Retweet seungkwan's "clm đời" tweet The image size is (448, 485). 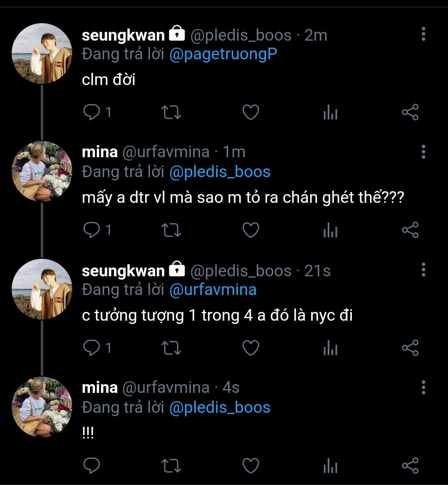[171, 112]
